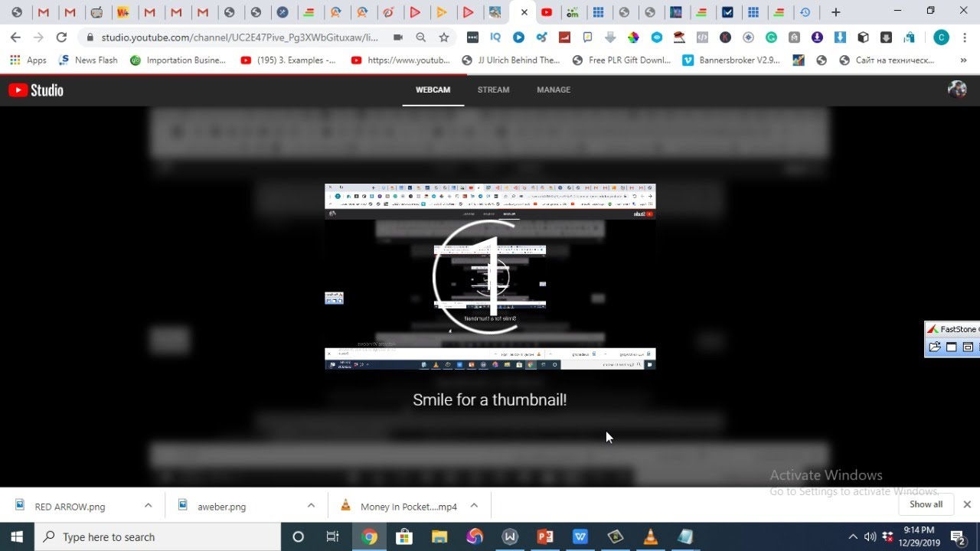Open the https://www.youtub... bookmark

[400, 60]
